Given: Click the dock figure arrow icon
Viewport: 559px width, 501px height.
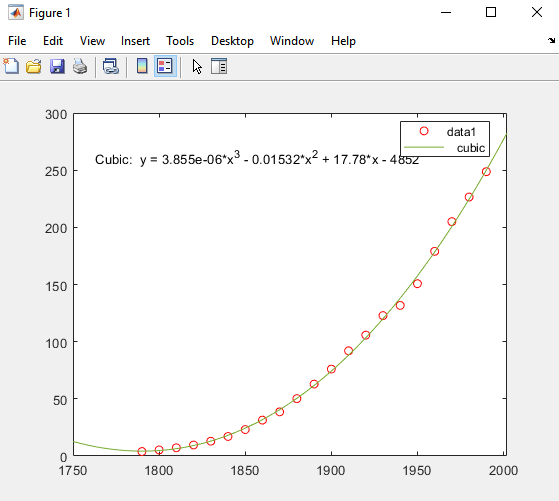Looking at the screenshot, I should coord(552,41).
